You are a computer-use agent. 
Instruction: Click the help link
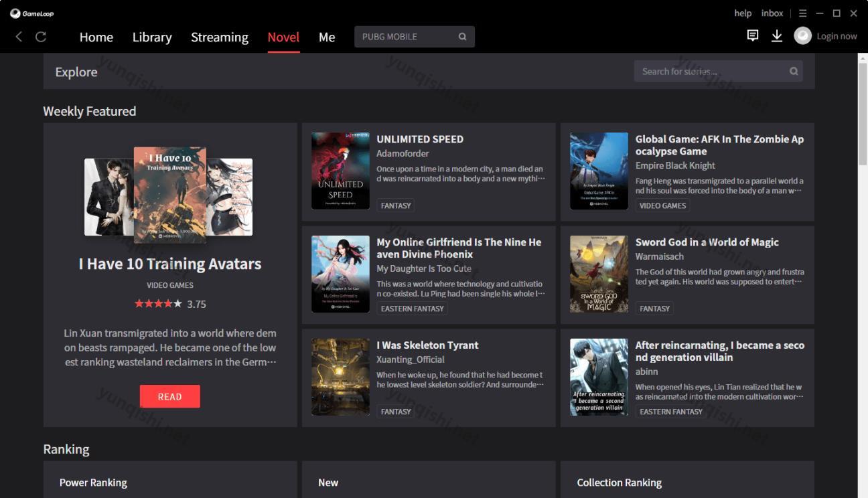click(x=743, y=13)
